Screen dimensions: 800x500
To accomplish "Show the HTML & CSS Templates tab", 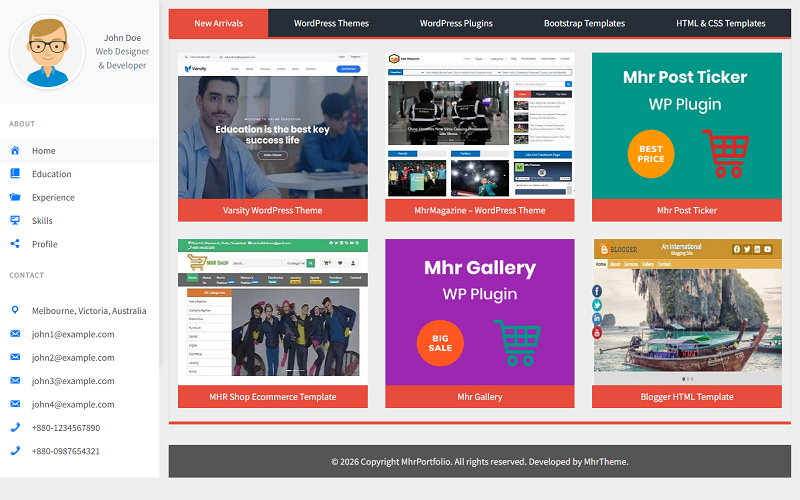I will click(x=720, y=23).
